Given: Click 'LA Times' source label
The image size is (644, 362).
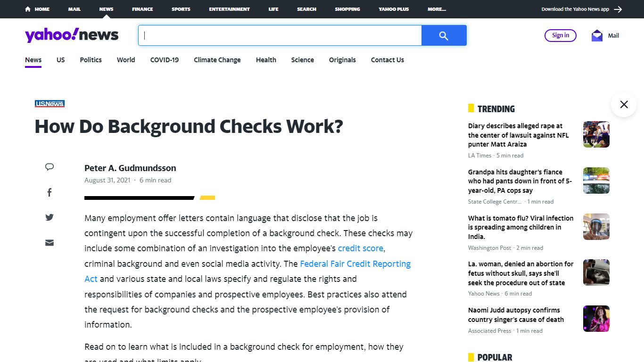Looking at the screenshot, I should (479, 156).
